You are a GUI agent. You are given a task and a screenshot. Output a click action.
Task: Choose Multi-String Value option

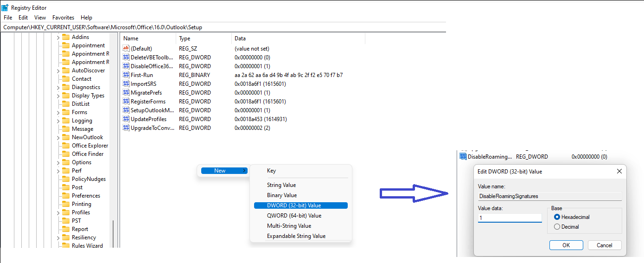(301, 226)
